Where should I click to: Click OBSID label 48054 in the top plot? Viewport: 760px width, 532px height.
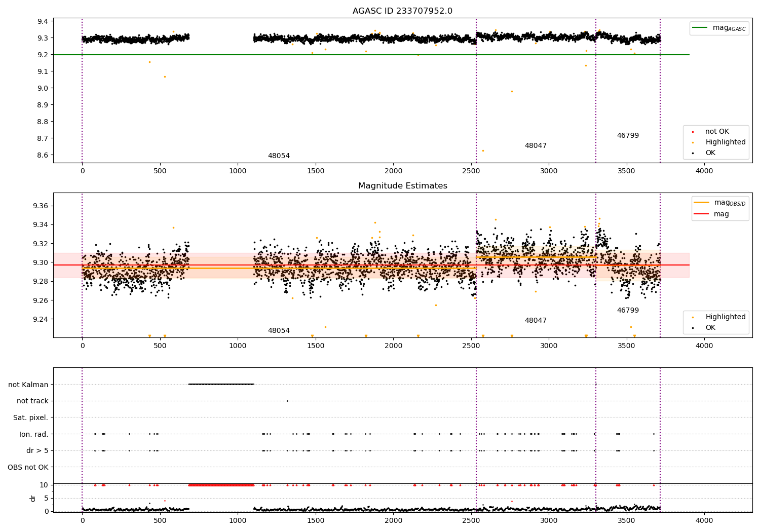[x=279, y=156]
